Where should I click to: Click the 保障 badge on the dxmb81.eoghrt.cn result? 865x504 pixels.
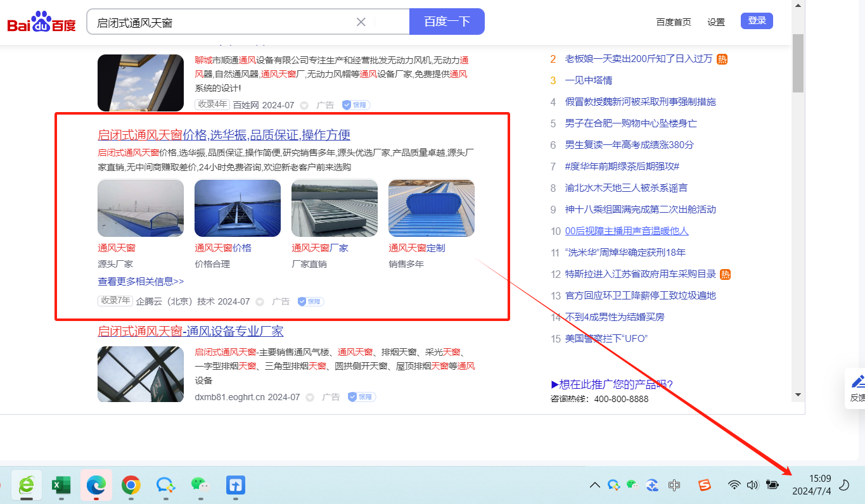pos(362,397)
